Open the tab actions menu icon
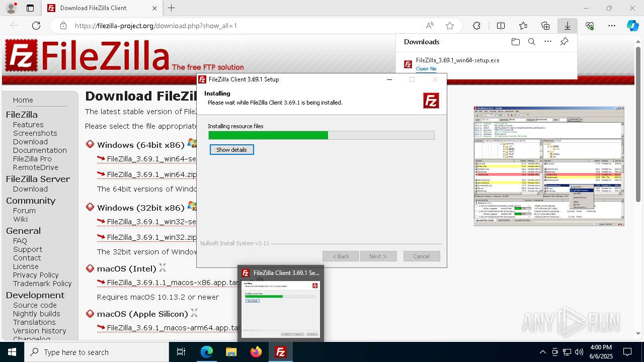 coord(30,8)
